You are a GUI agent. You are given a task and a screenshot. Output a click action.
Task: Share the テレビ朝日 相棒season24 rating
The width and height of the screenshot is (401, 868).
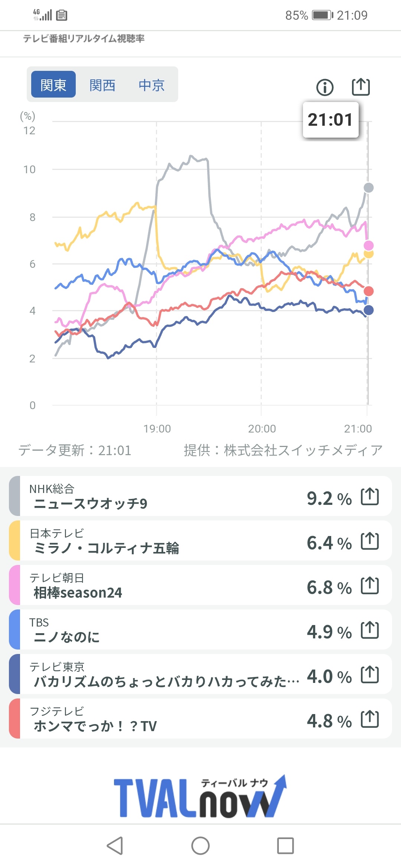pos(370,586)
